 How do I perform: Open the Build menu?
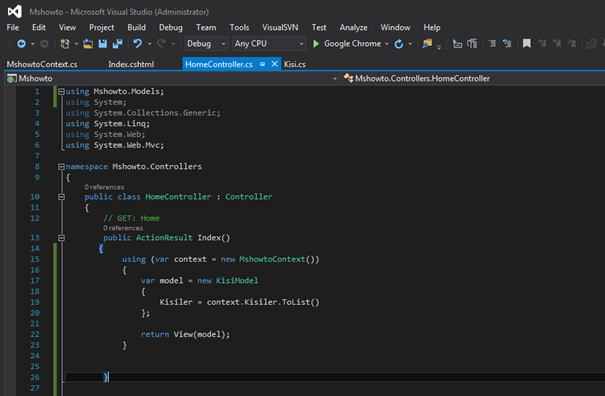tap(137, 27)
